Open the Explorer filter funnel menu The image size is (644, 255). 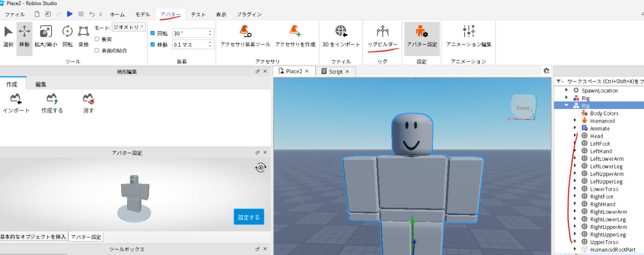559,81
